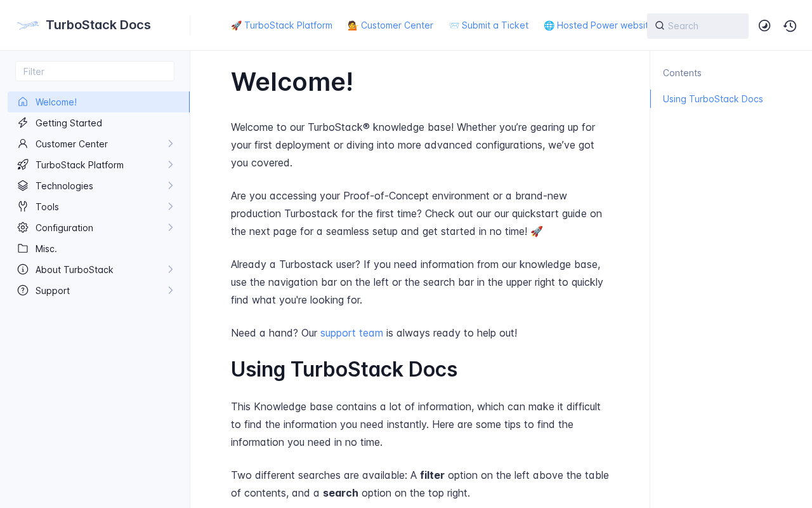Open Configuration in the sidebar
The height and width of the screenshot is (508, 812).
pyautogui.click(x=98, y=227)
